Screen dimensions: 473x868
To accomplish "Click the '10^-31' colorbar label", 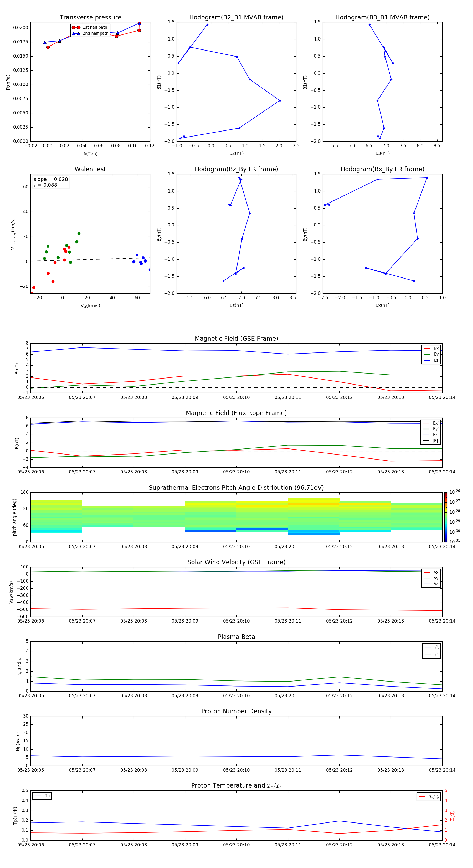I will tap(455, 542).
